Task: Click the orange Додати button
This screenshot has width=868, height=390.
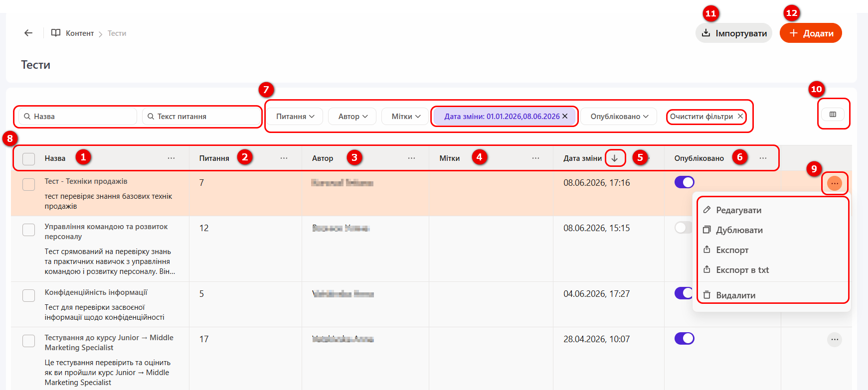Action: click(x=811, y=33)
